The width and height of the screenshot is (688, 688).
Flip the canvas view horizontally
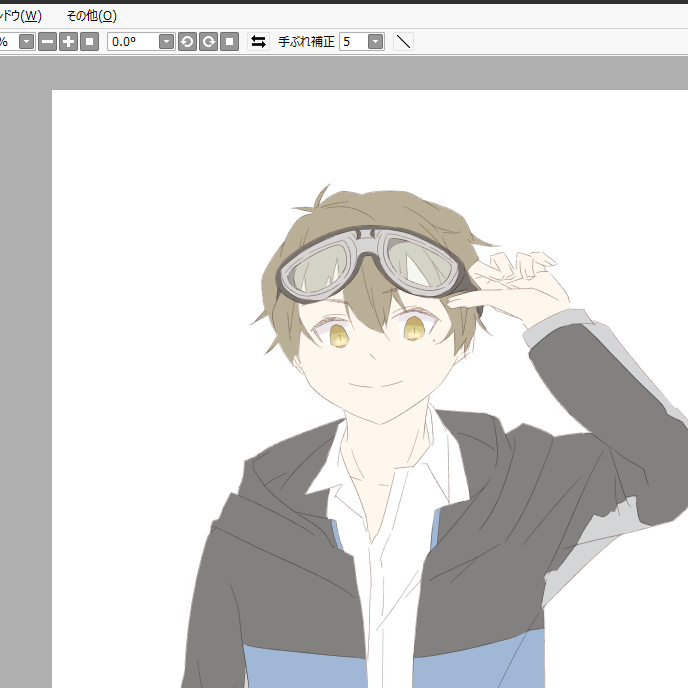tap(258, 42)
